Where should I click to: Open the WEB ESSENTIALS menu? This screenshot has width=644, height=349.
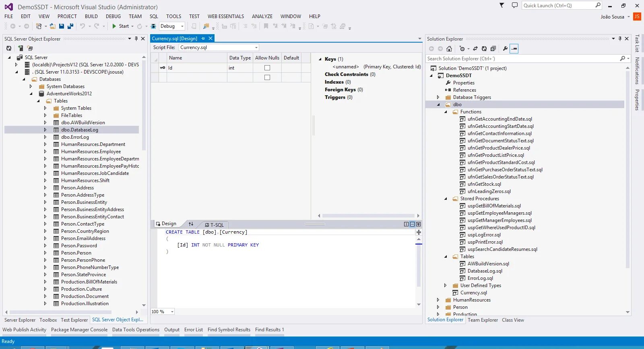(x=226, y=16)
